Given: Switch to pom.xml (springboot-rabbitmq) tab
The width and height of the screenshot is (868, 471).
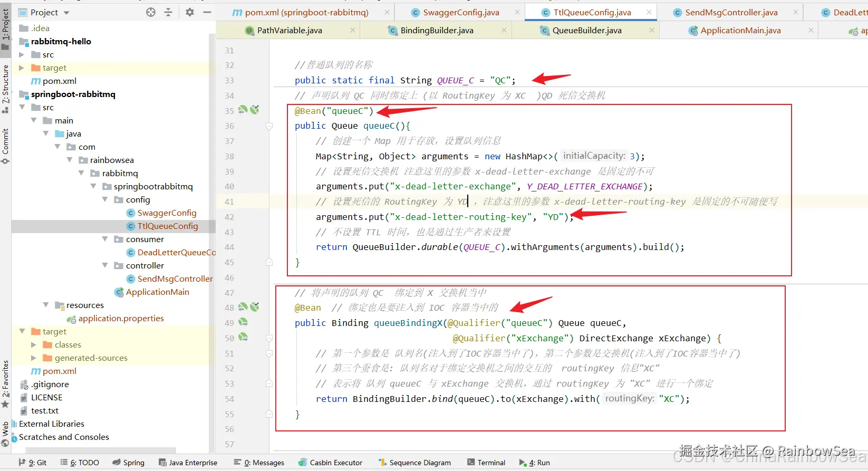Looking at the screenshot, I should pyautogui.click(x=306, y=12).
